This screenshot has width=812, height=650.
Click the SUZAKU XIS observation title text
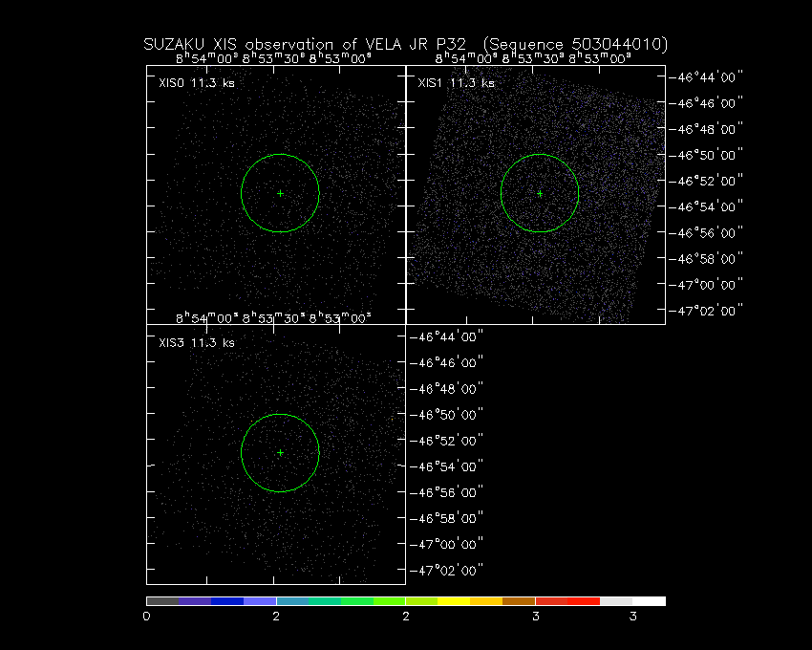pyautogui.click(x=405, y=45)
